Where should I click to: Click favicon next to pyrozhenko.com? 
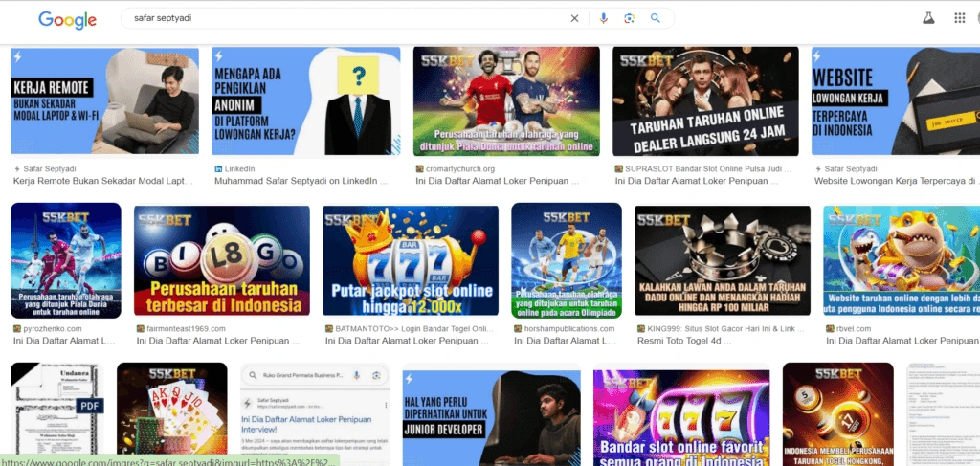pos(17,328)
